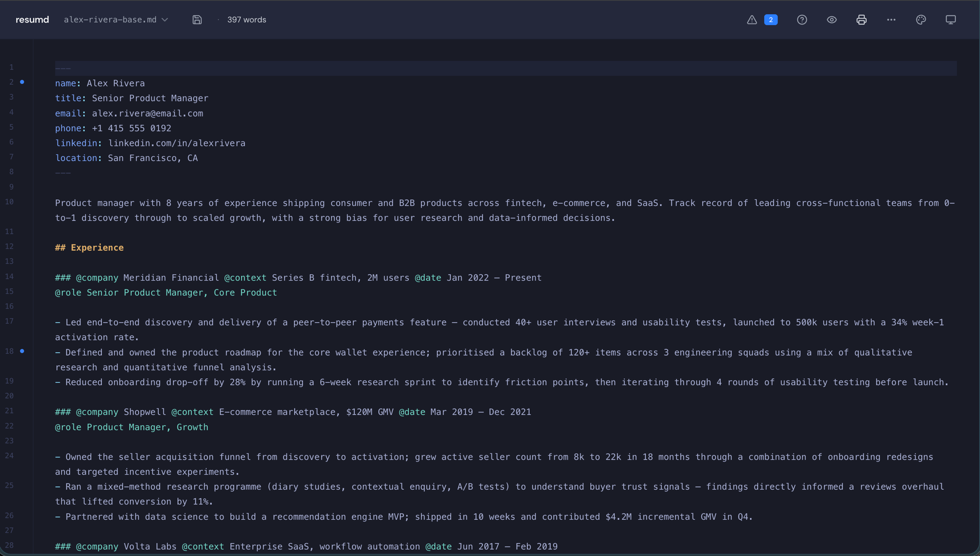Open help via question mark icon
The image size is (980, 556).
(x=802, y=20)
